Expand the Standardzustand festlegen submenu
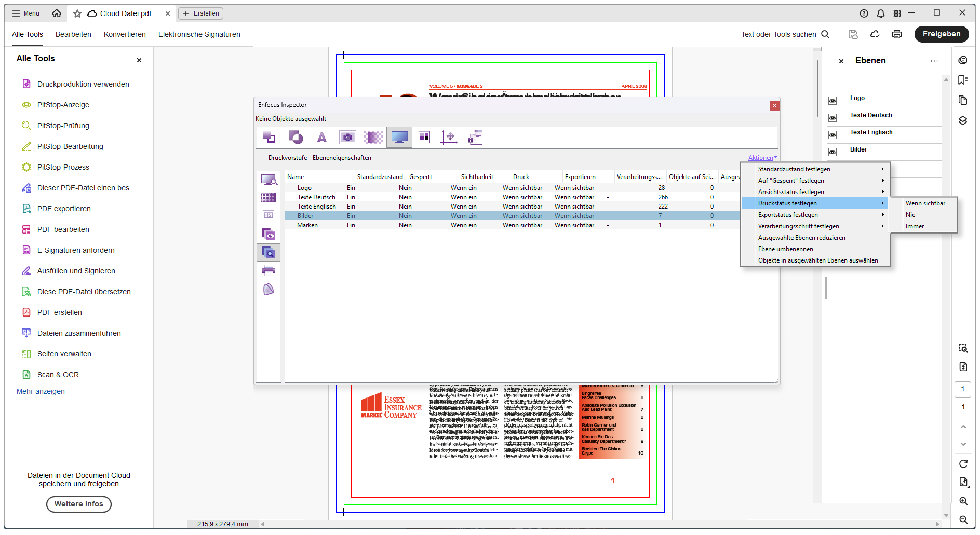Viewport: 980px width, 535px height. pos(794,169)
